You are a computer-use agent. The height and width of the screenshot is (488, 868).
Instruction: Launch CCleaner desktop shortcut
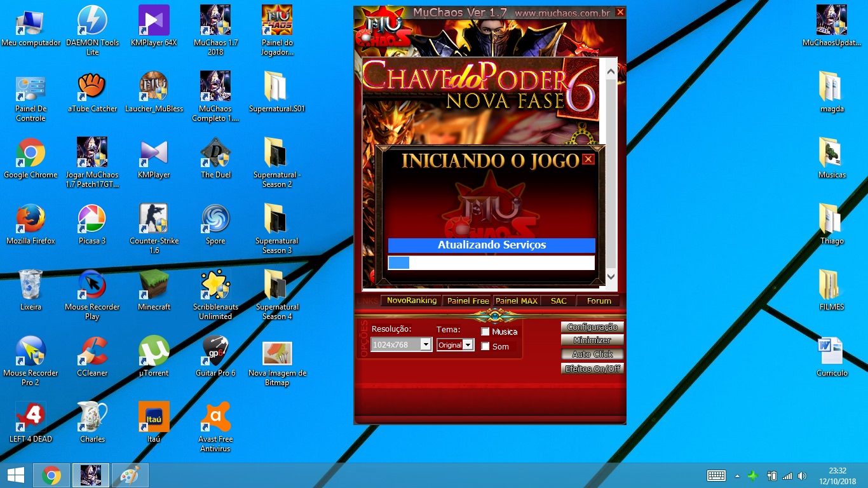click(92, 357)
